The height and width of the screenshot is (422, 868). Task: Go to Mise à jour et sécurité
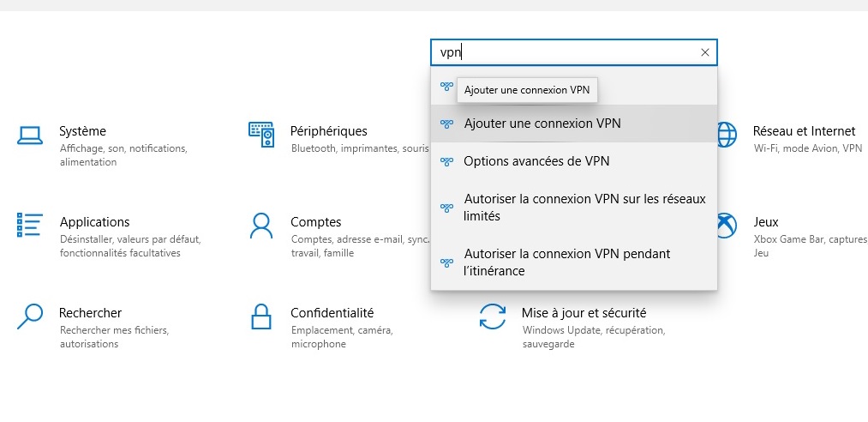(584, 313)
